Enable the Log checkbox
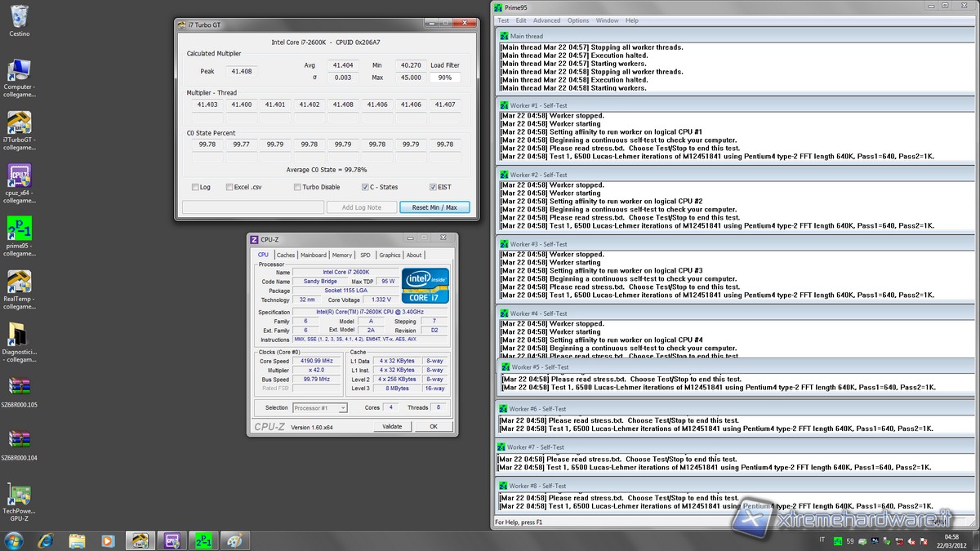 click(195, 187)
